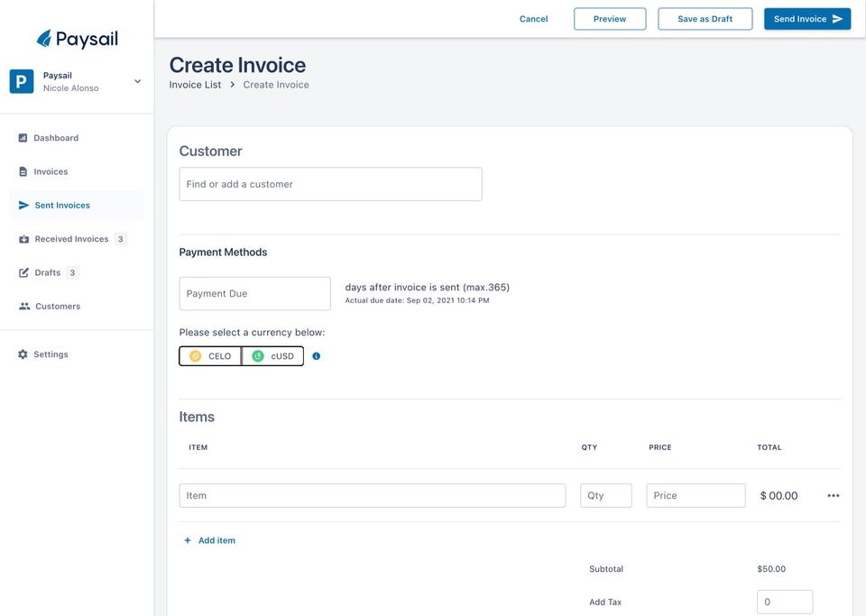
Task: Click the Actual due date text
Action: (417, 300)
